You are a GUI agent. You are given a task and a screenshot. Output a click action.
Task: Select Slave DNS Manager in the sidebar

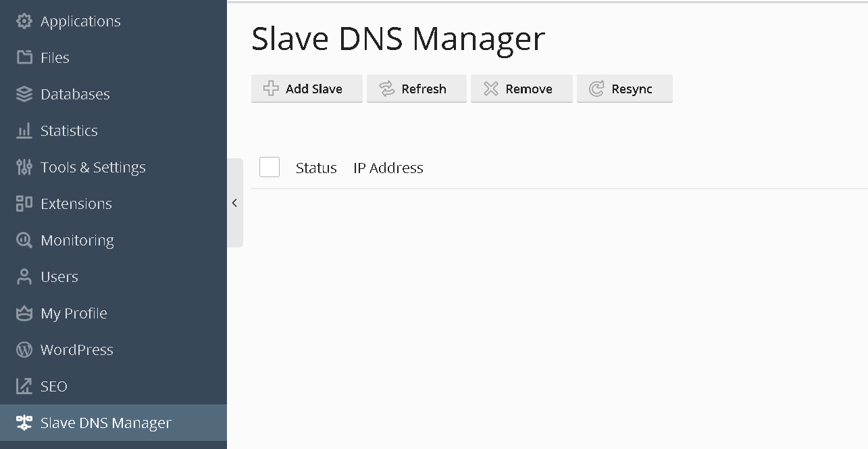(106, 423)
